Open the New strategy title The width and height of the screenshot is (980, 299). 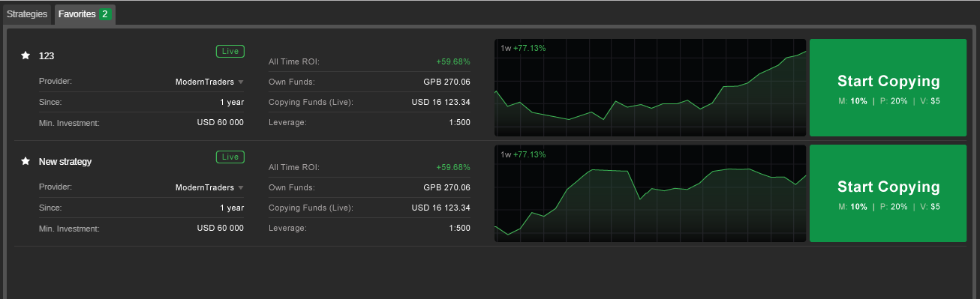coord(65,161)
